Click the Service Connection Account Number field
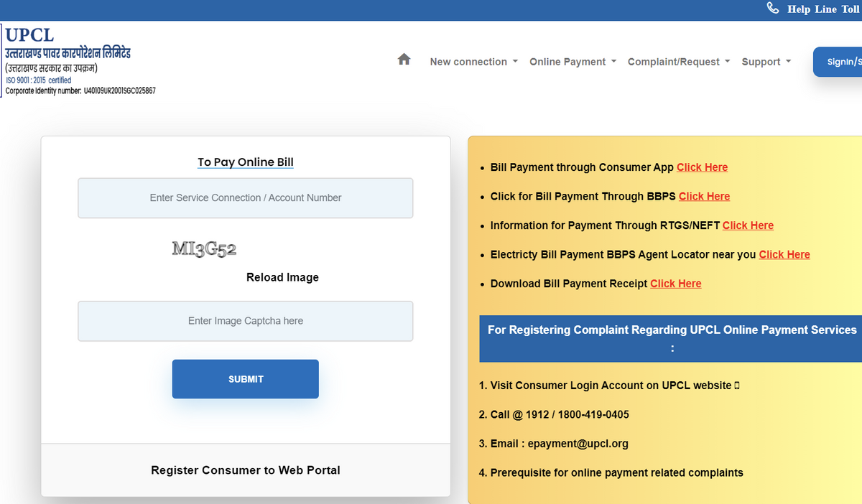 (x=245, y=197)
